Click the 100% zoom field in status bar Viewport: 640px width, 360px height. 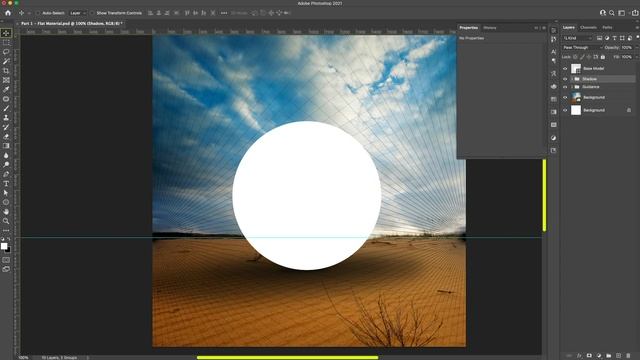[24, 358]
